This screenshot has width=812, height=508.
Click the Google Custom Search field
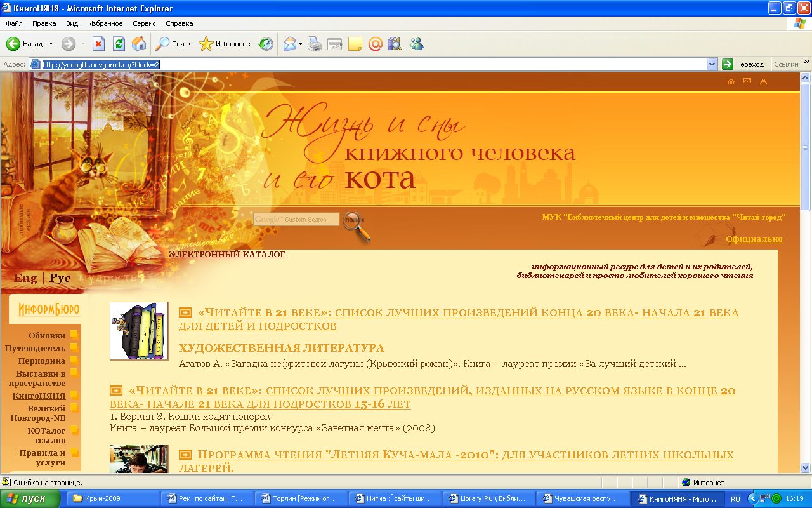(296, 219)
